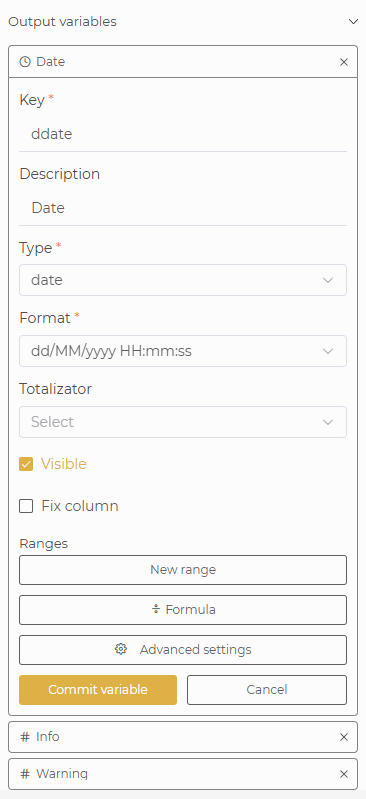
Task: Click the clock icon beside Date
Action: (x=24, y=62)
